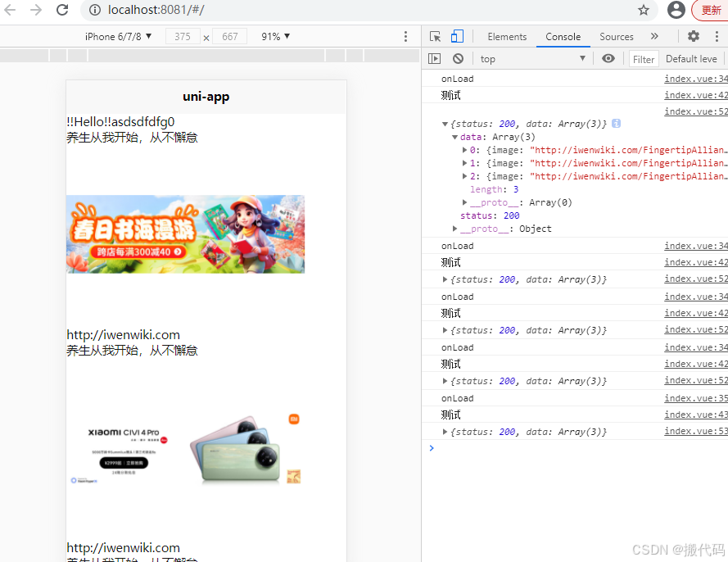Open DevTools customize kebab menu
This screenshot has height=562, width=728.
(x=717, y=36)
